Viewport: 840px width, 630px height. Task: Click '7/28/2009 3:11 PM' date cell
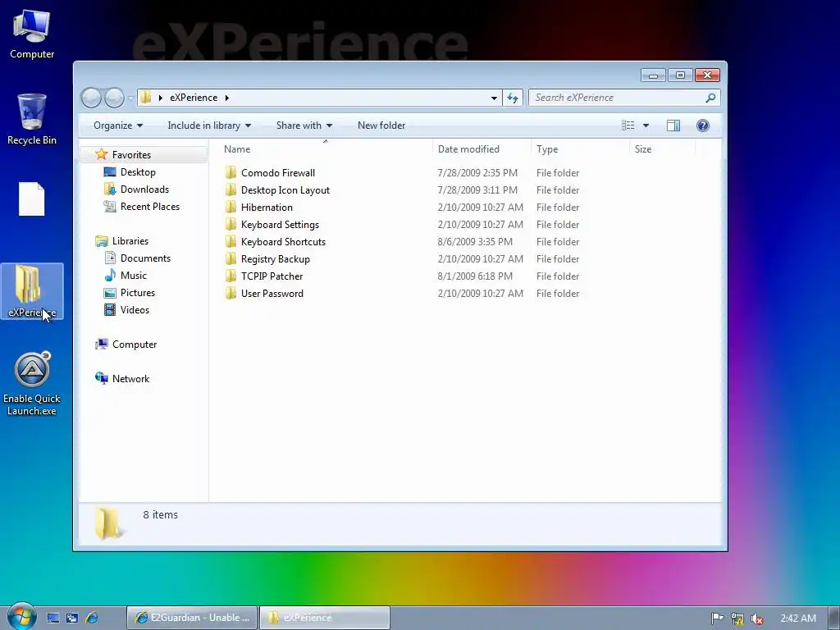[x=477, y=190]
